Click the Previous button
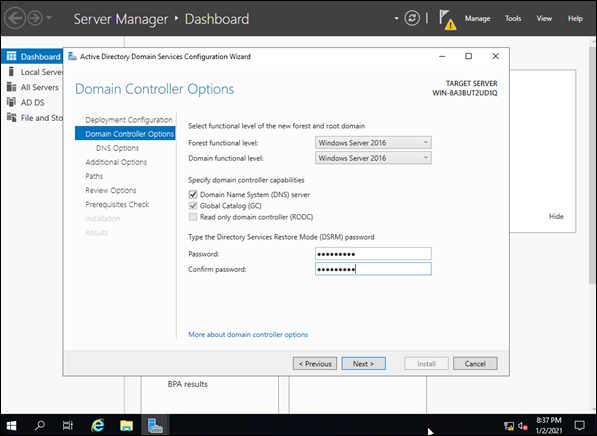The width and height of the screenshot is (597, 436). [315, 364]
